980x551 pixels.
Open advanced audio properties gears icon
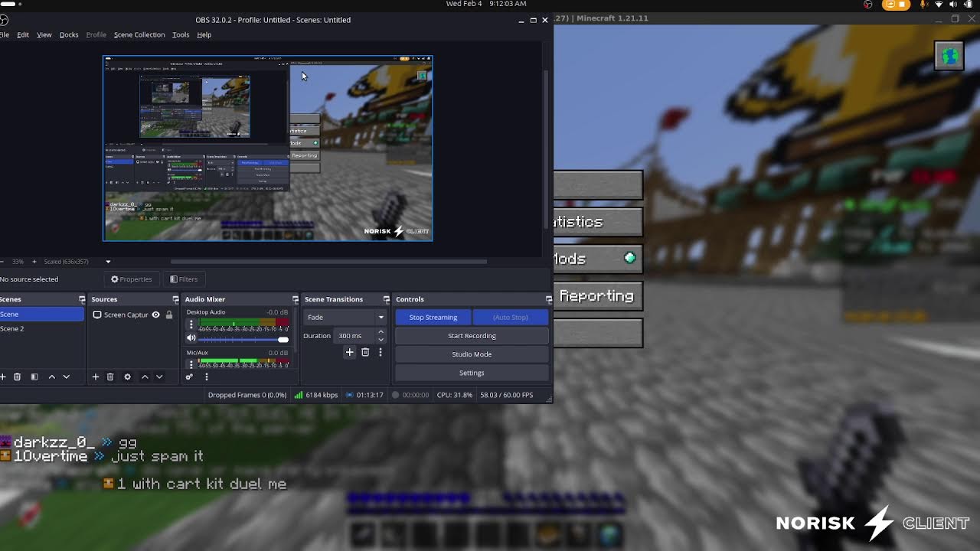coord(189,377)
